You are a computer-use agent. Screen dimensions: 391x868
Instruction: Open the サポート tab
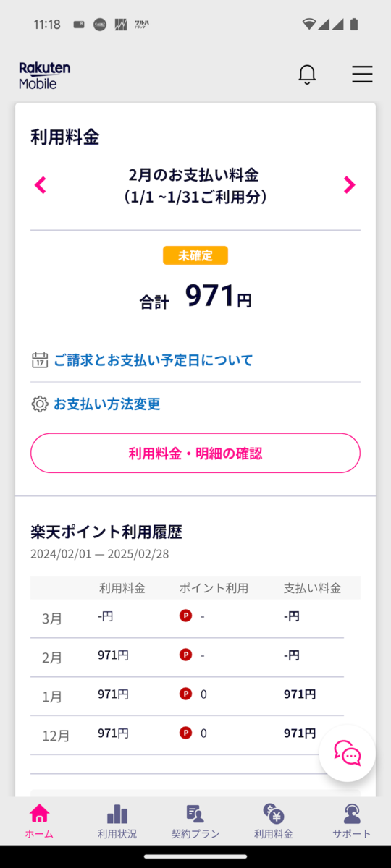[x=352, y=822]
